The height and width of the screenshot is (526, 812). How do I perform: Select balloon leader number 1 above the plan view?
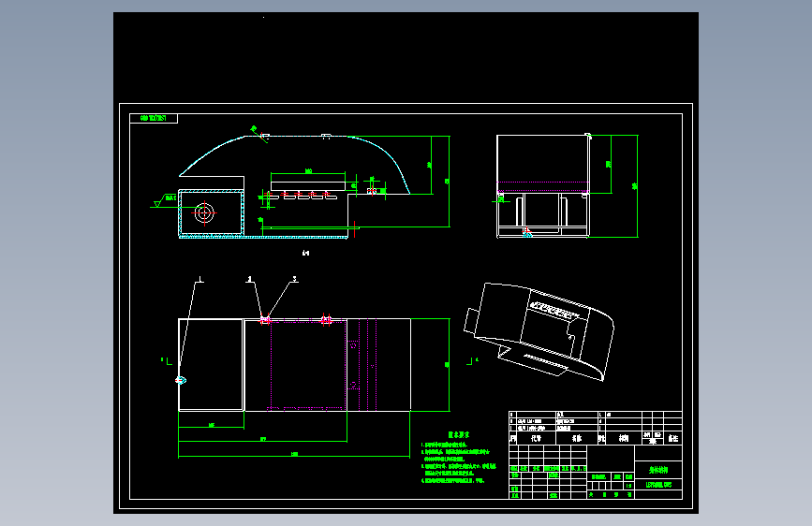click(x=199, y=280)
